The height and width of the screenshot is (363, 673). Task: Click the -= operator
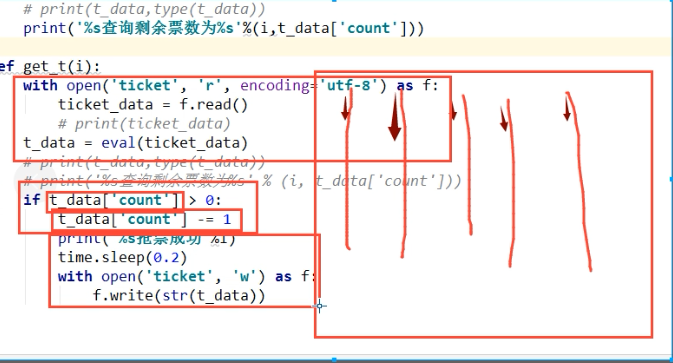point(205,220)
